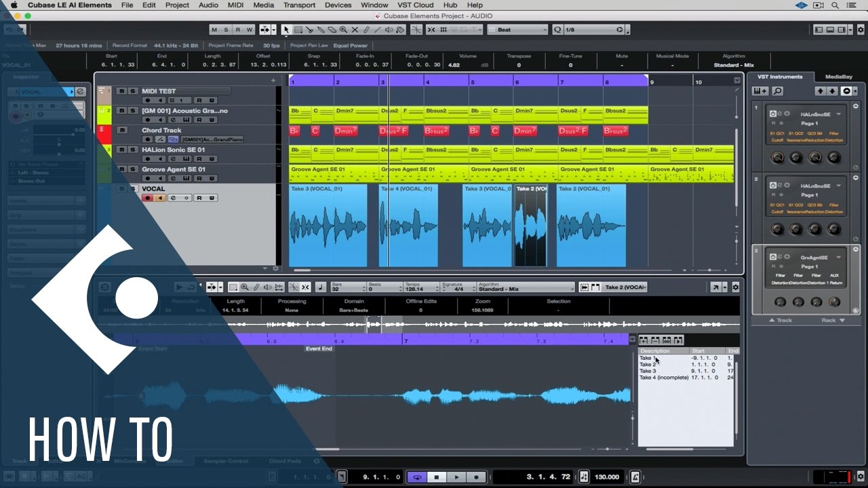Screen dimensions: 868x488
Task: Toggle monitor on VOCAL track
Action: click(x=159, y=198)
